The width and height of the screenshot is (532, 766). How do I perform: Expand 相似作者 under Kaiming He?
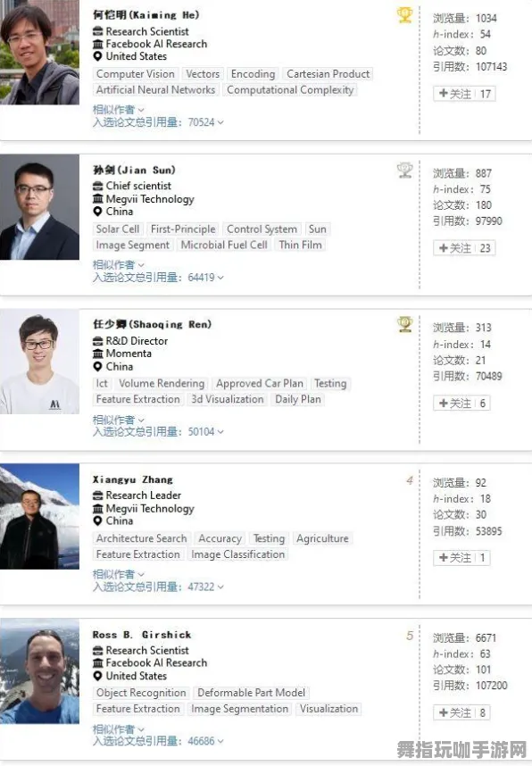pos(116,109)
